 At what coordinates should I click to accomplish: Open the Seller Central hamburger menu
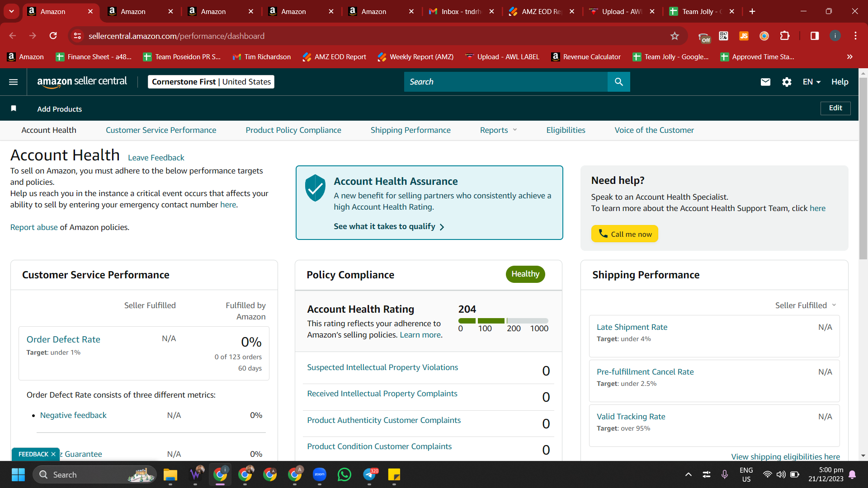click(14, 82)
